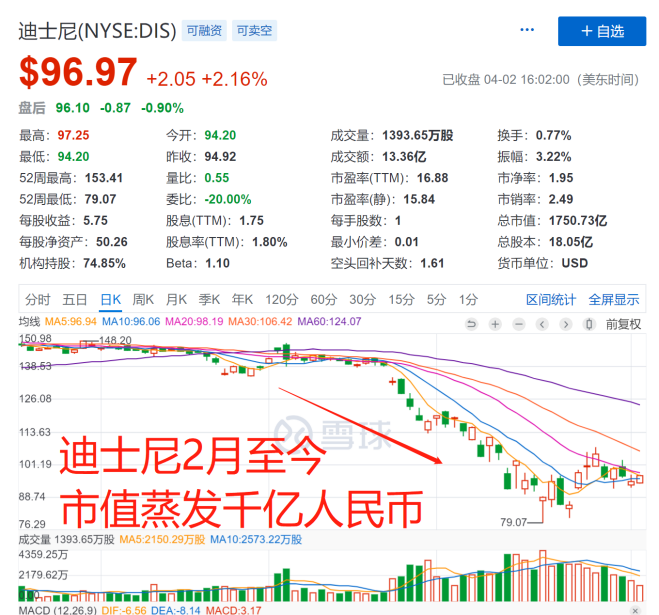Click the reset chart (undo arrow) icon
Image resolution: width=659 pixels, height=615 pixels.
(x=472, y=324)
